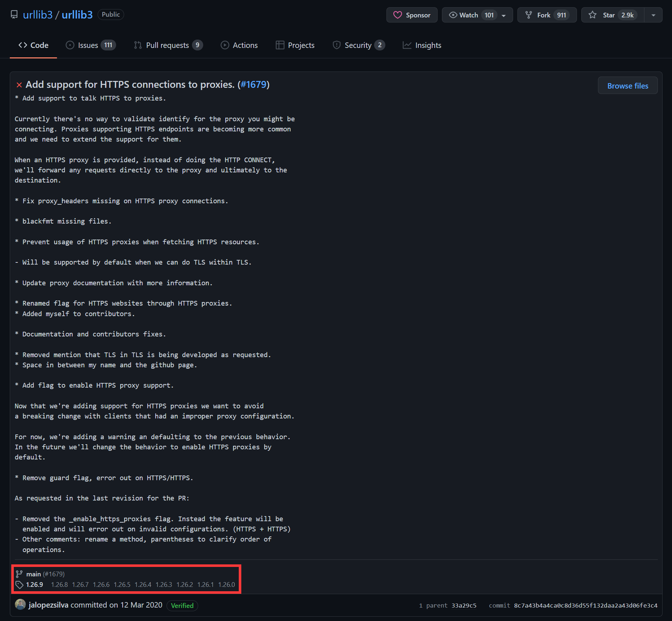Click the Actions play icon
Screen dimensions: 672x621
tap(225, 45)
